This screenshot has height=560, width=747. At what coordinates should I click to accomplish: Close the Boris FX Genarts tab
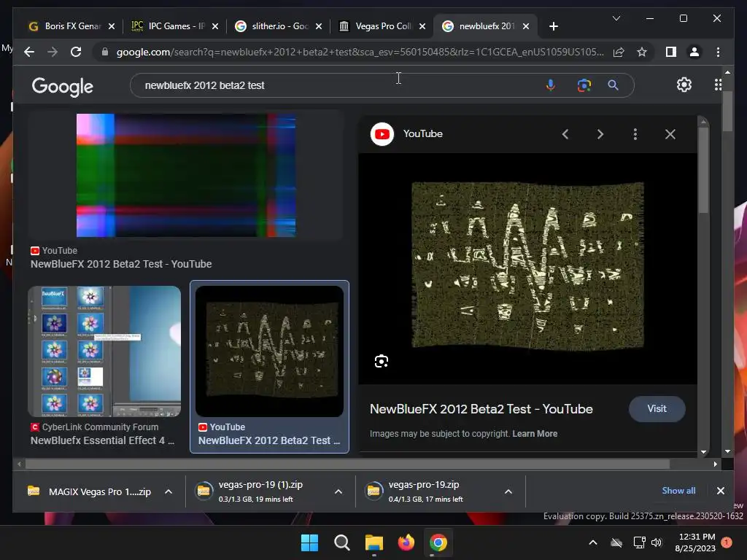pos(112,26)
